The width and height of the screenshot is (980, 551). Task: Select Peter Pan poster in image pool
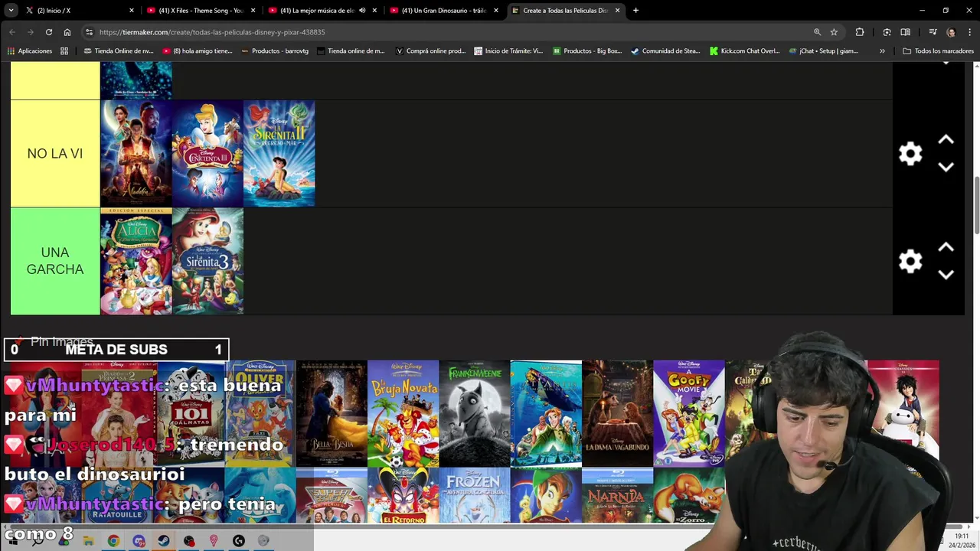546,495
